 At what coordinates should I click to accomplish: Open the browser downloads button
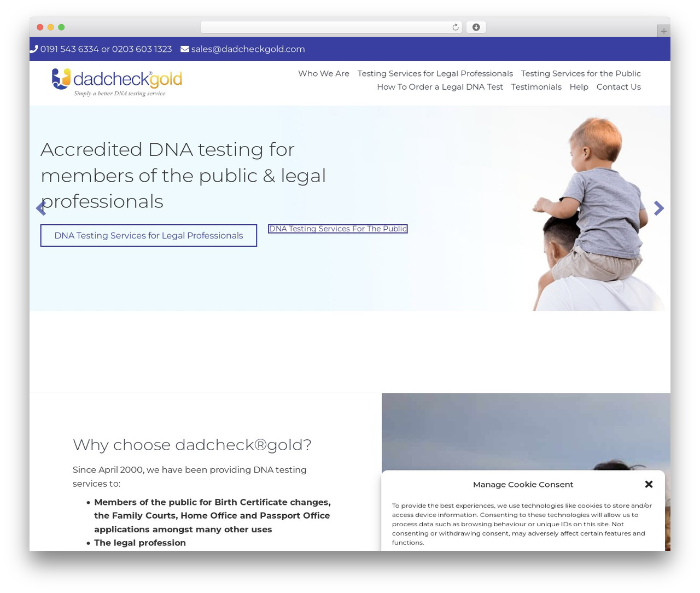click(x=476, y=27)
